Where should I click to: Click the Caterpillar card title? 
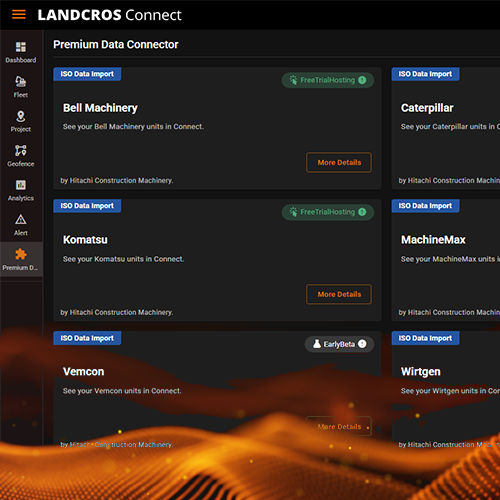click(x=427, y=108)
